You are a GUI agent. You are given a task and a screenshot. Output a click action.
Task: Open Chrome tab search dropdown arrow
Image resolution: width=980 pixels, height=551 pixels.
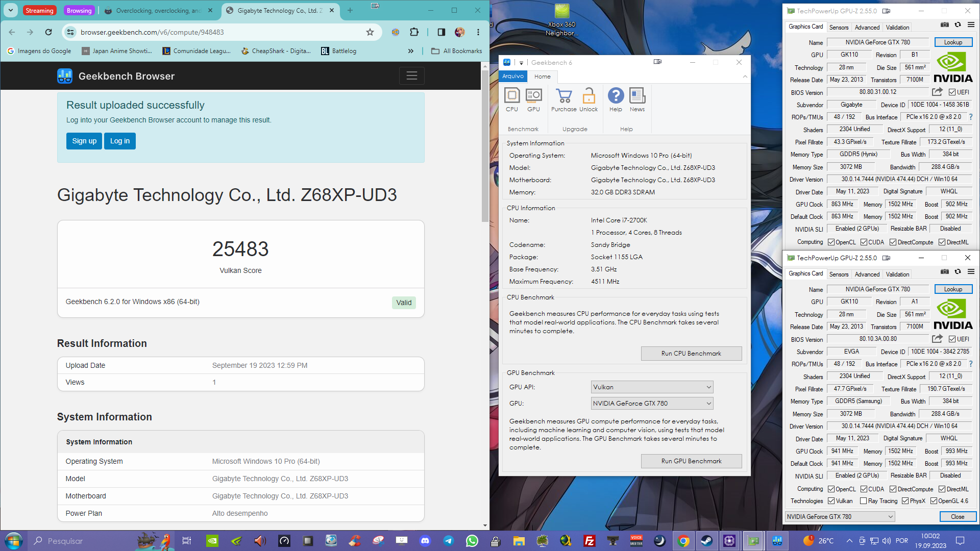click(x=11, y=10)
